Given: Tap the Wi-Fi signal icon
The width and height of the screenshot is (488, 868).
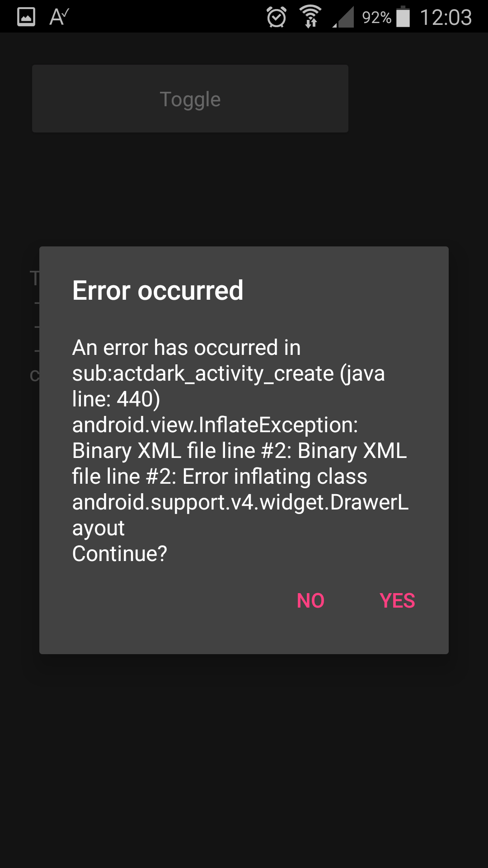Looking at the screenshot, I should 310,17.
